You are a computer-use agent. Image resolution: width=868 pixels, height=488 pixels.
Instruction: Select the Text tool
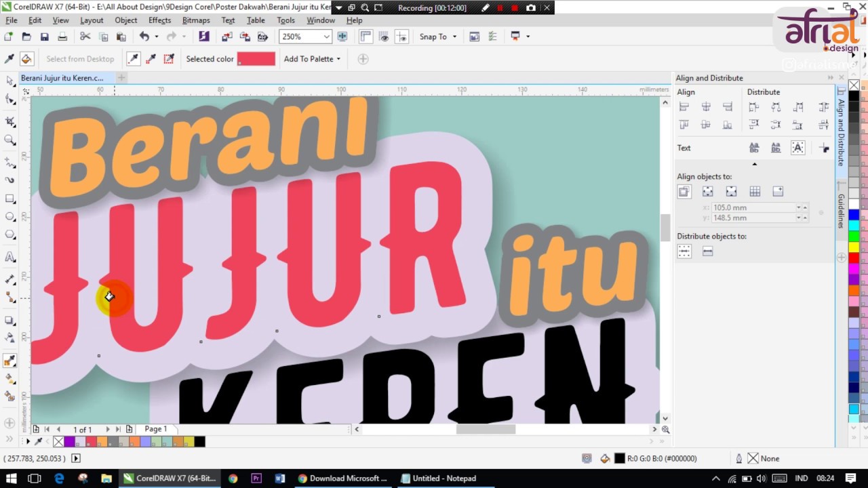[x=9, y=257]
